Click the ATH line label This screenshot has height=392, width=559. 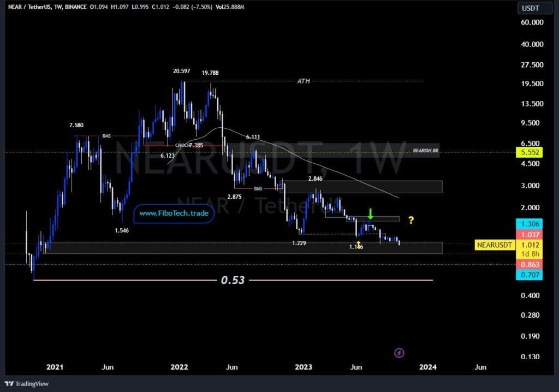coord(304,81)
